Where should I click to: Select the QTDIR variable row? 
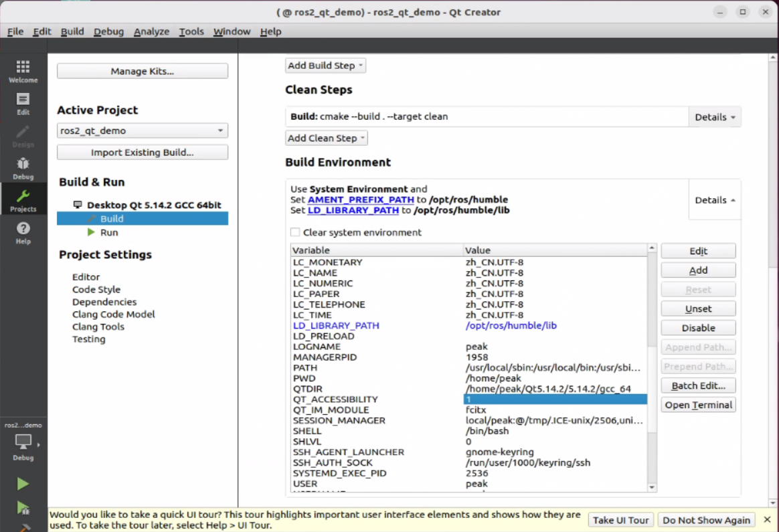469,388
